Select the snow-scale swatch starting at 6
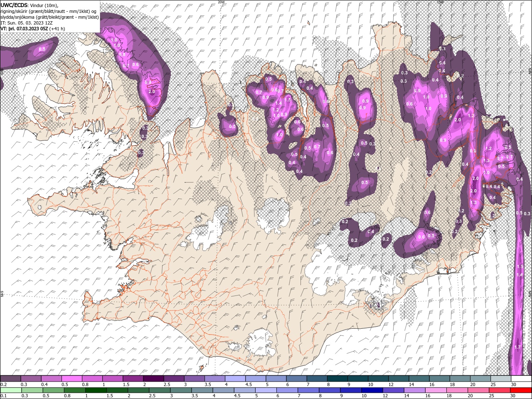The width and height of the screenshot is (532, 399). click(x=296, y=379)
